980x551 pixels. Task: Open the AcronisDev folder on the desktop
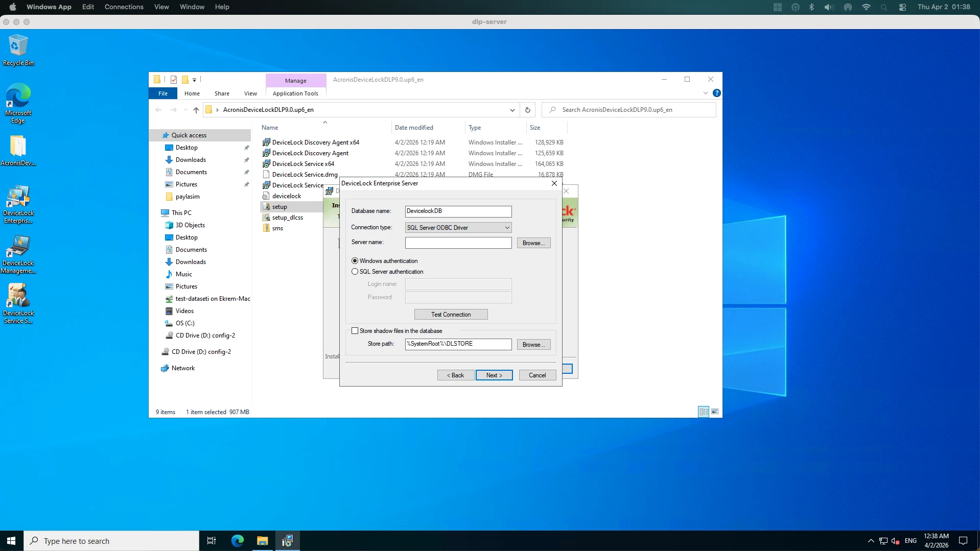click(x=18, y=151)
